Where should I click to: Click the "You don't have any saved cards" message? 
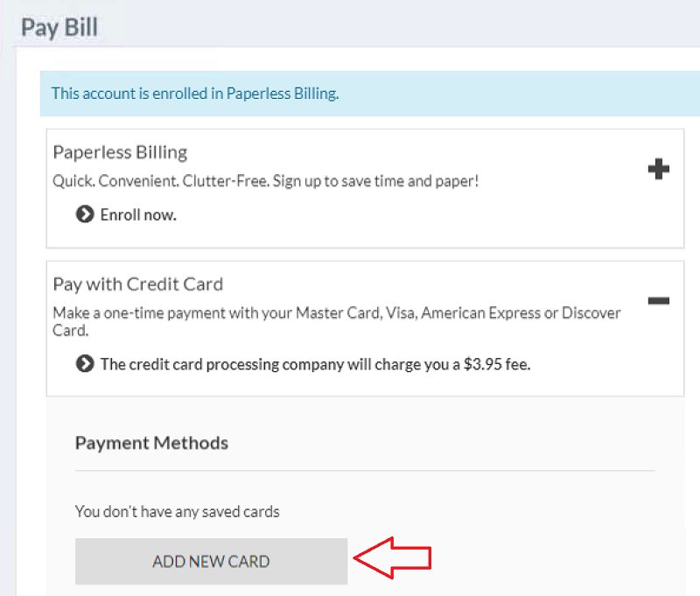point(178,512)
